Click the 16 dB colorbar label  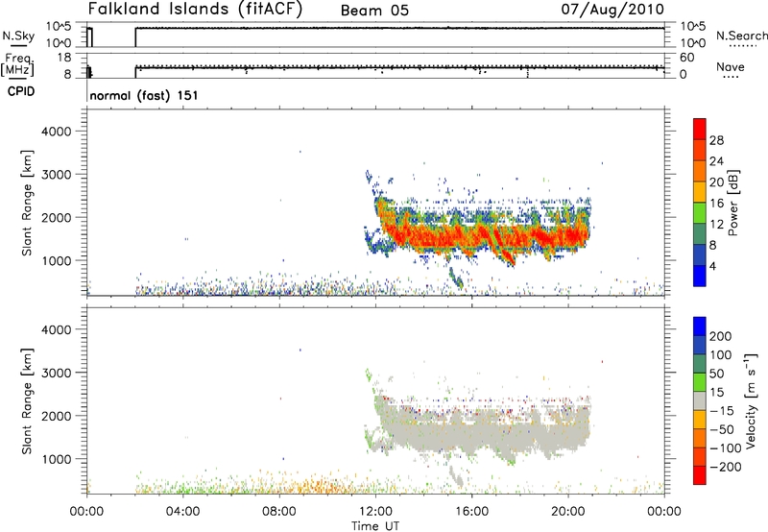coord(716,204)
